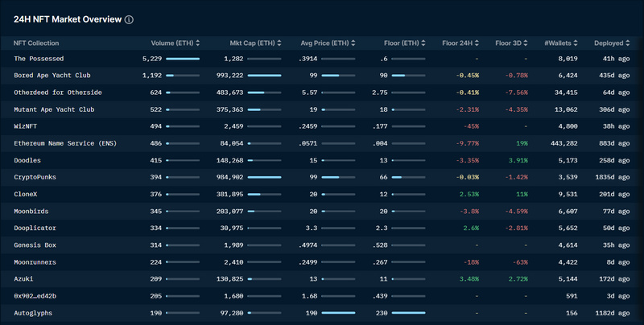Click Moonrunners Floor 3D -63%
Viewport: 644px width, 325px height.
[520, 262]
